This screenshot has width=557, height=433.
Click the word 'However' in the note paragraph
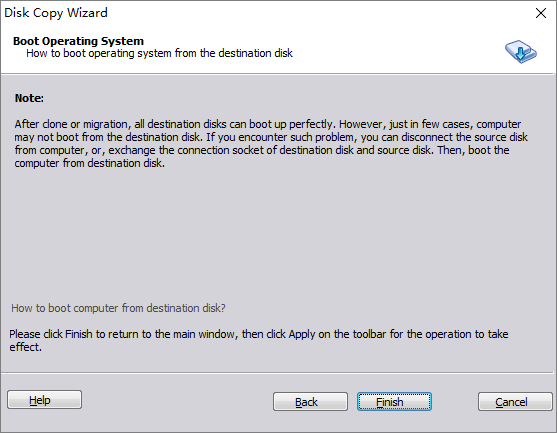tap(362, 124)
